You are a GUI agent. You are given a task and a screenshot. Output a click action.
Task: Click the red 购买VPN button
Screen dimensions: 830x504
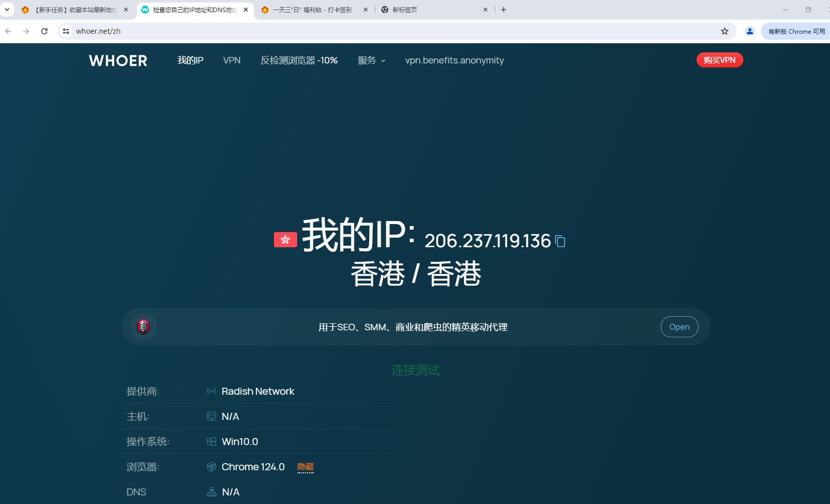click(720, 60)
